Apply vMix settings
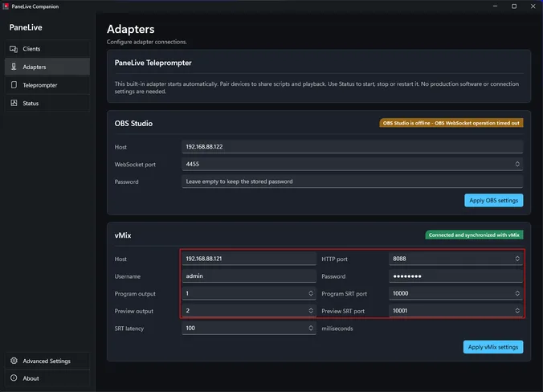 click(493, 347)
